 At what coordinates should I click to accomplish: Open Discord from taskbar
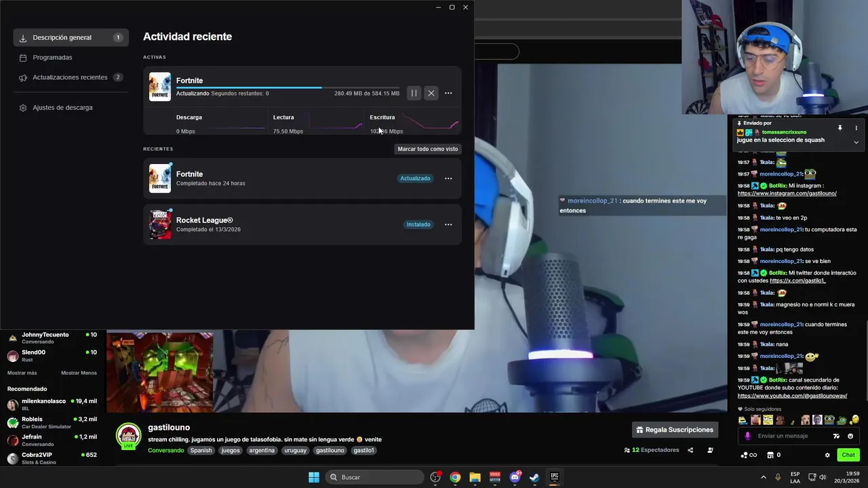click(515, 477)
